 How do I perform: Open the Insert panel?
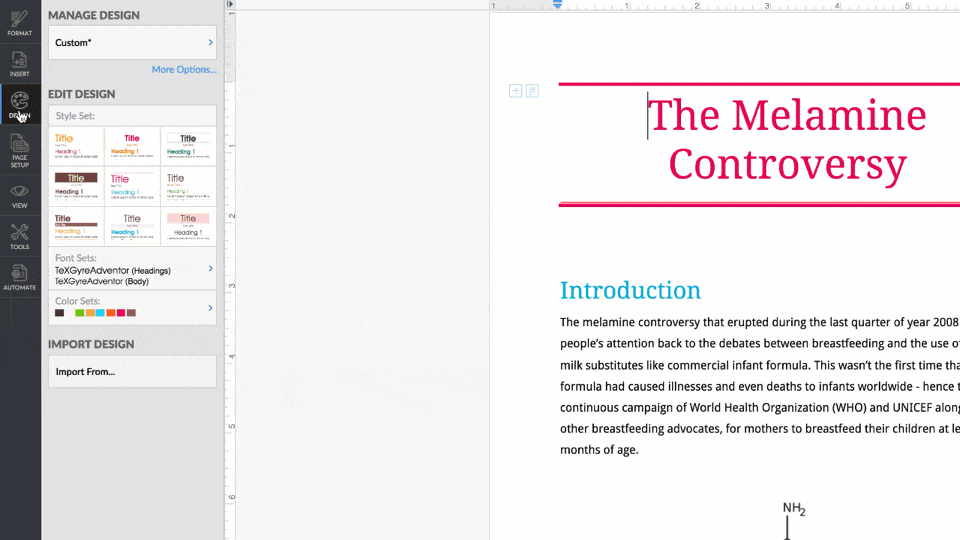20,64
